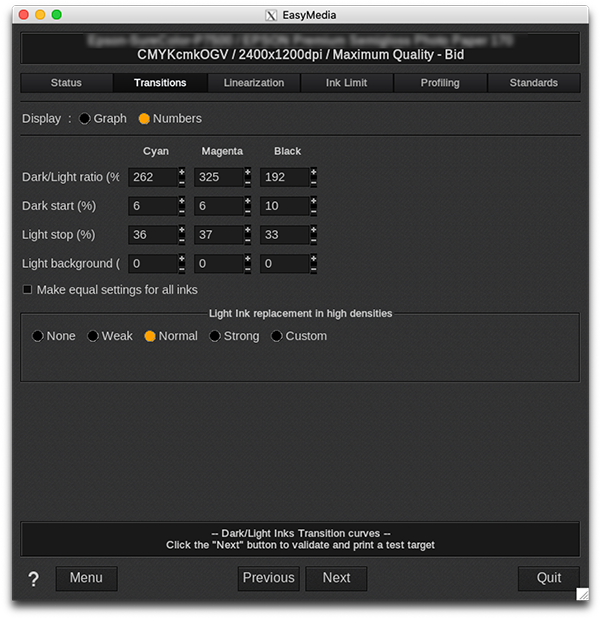Choose Strong light ink replacement

tap(215, 337)
